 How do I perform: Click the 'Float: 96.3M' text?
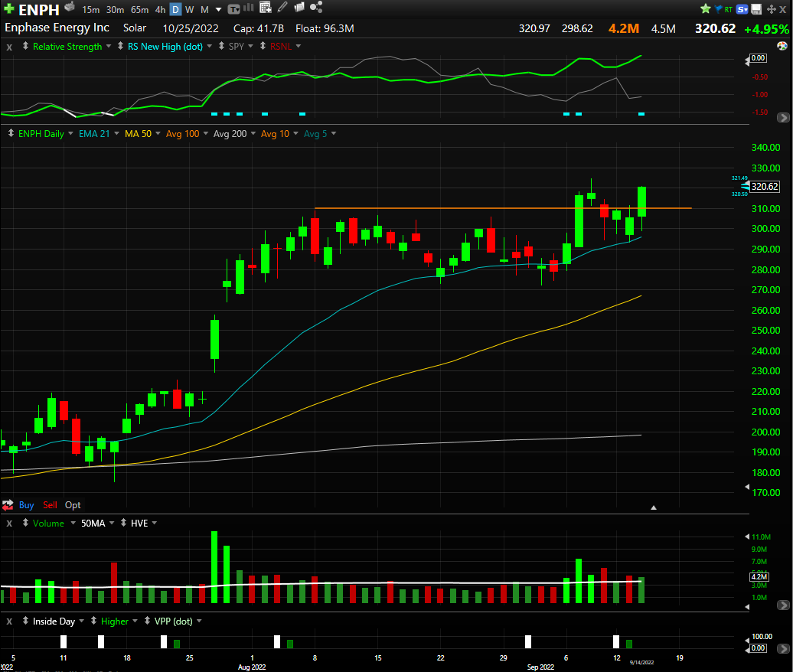(x=325, y=28)
